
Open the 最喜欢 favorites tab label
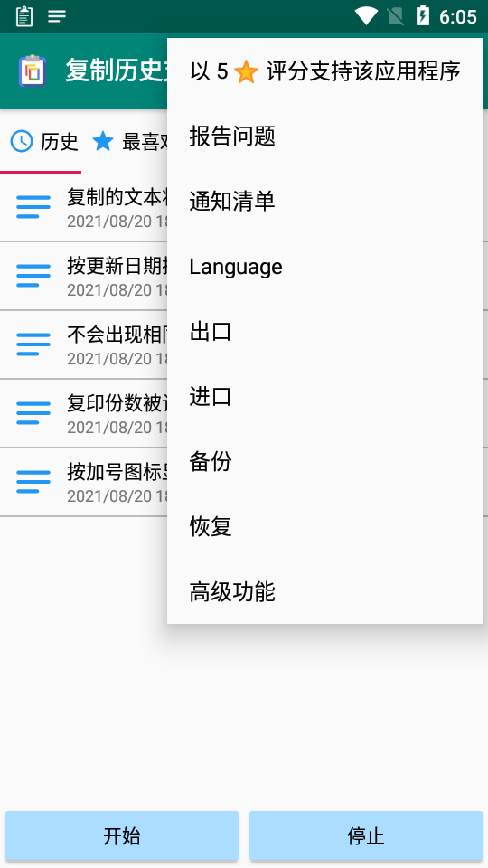(145, 142)
